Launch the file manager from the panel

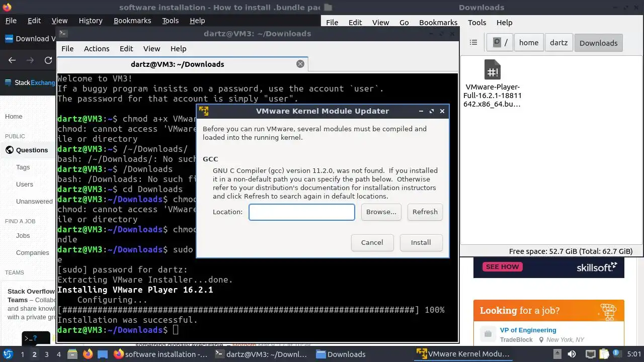coord(72,354)
